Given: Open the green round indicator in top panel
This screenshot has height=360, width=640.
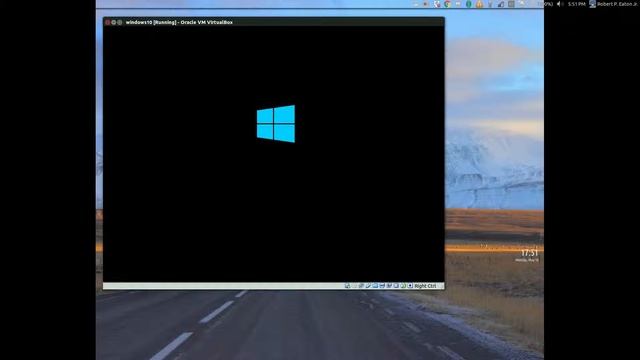Looking at the screenshot, I should (469, 4).
